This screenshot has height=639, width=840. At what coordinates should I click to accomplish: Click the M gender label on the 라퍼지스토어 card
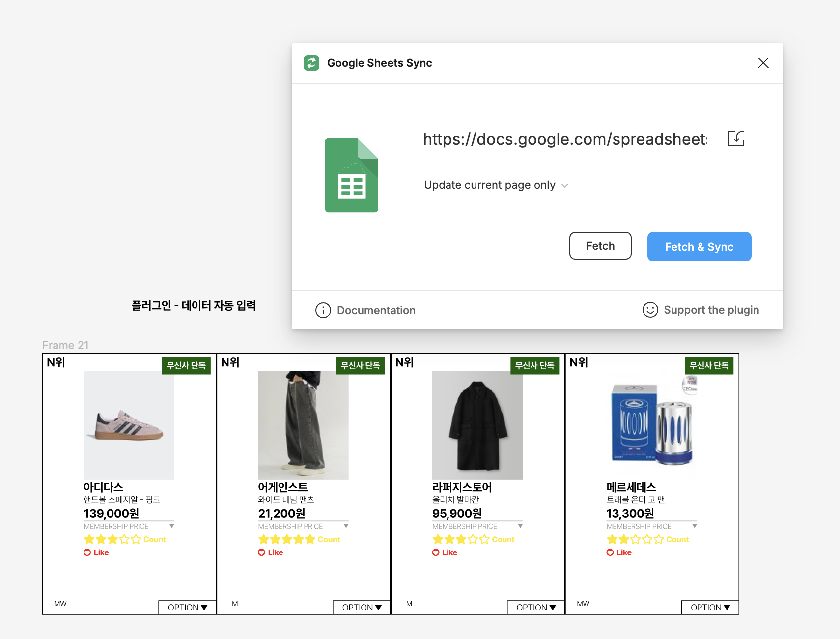(409, 604)
